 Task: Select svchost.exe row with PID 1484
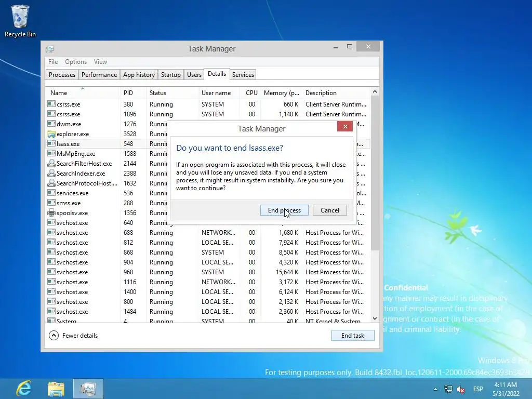coord(208,312)
